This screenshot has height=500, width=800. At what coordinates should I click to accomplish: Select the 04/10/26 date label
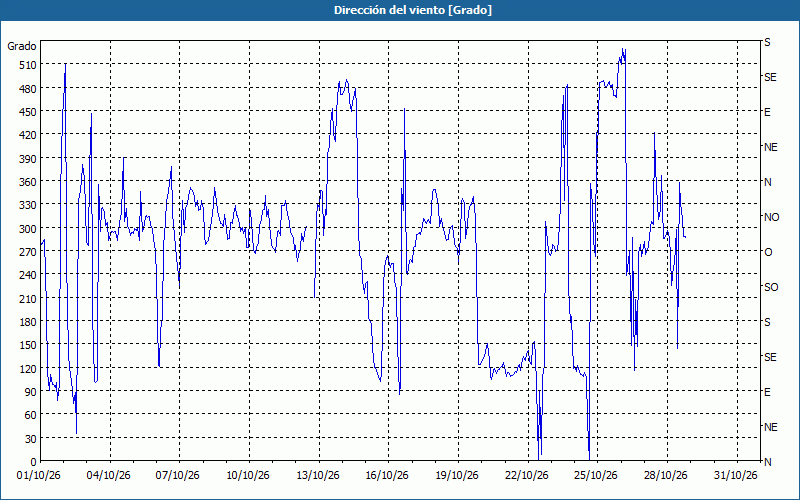pyautogui.click(x=109, y=476)
